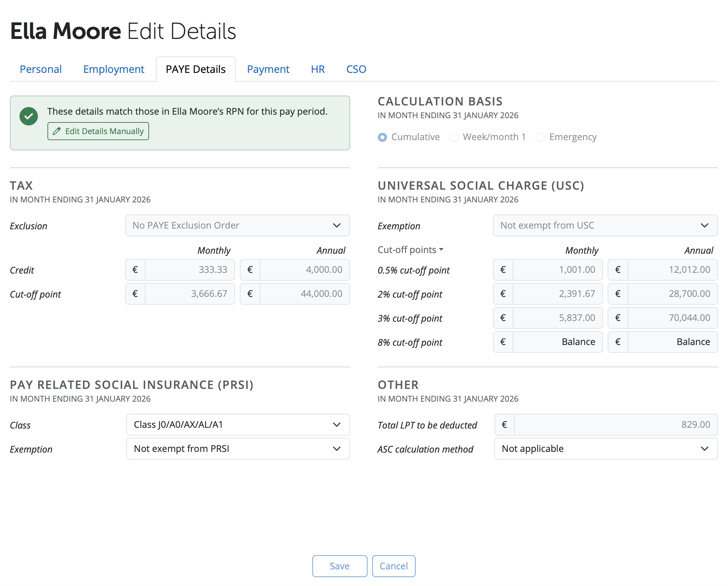
Task: Click the euro symbol beside monthly 8% Balance
Action: tap(503, 342)
